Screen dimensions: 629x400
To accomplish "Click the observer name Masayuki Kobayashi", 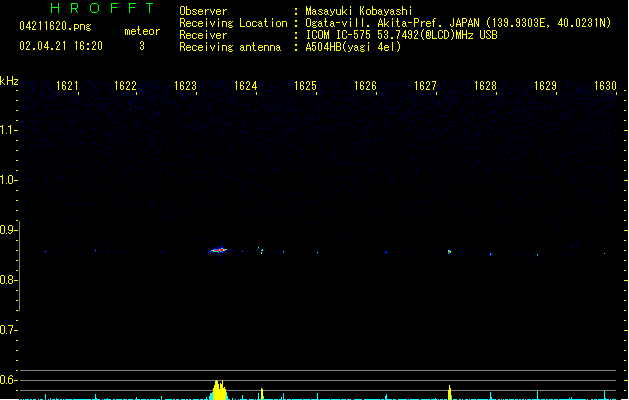I will click(359, 11).
